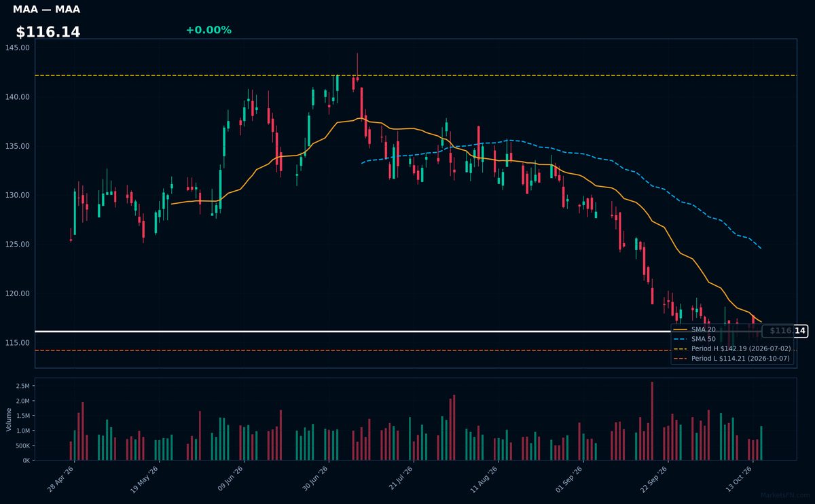Click the 135.00 price axis label
Screen dimensions: 815x504
click(x=18, y=146)
